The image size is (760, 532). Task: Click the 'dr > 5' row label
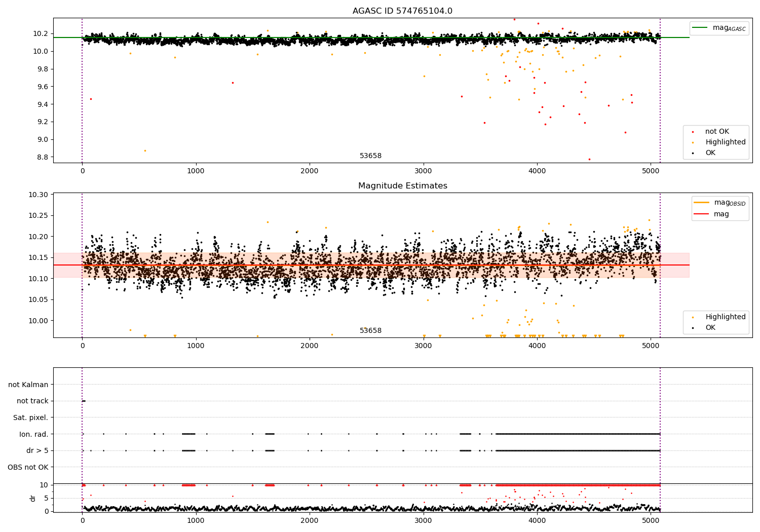click(x=37, y=451)
